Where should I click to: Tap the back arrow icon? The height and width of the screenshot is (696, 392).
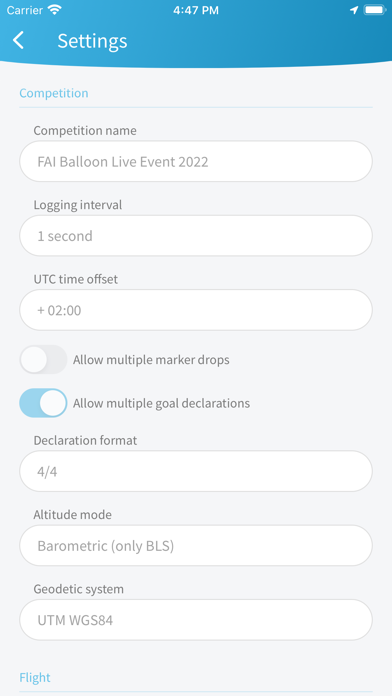point(18,40)
